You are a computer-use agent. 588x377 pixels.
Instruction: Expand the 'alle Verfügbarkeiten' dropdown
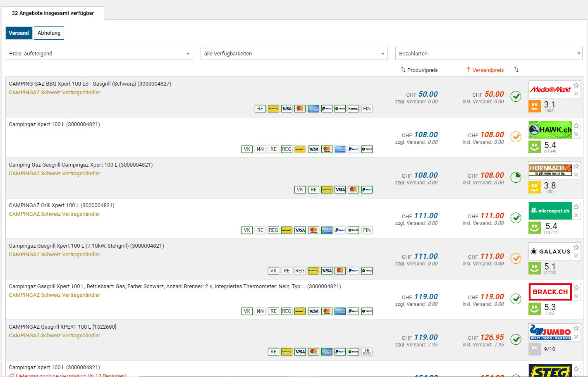point(294,53)
